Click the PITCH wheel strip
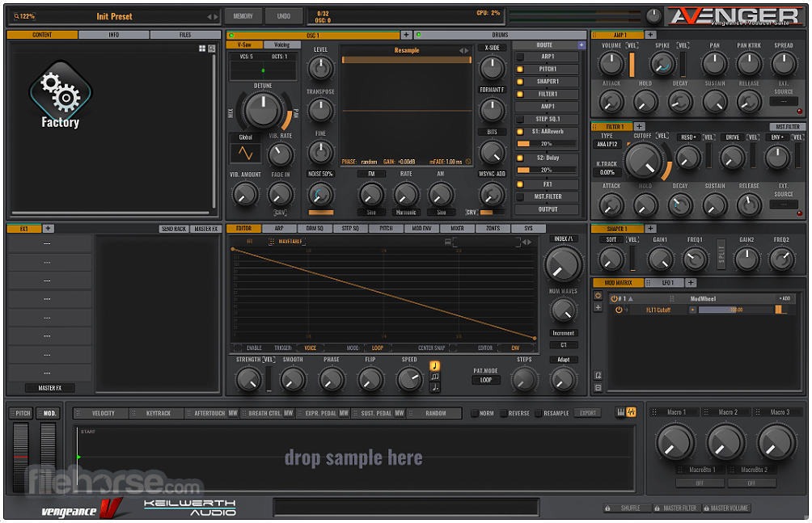The height and width of the screenshot is (523, 812). (x=21, y=458)
